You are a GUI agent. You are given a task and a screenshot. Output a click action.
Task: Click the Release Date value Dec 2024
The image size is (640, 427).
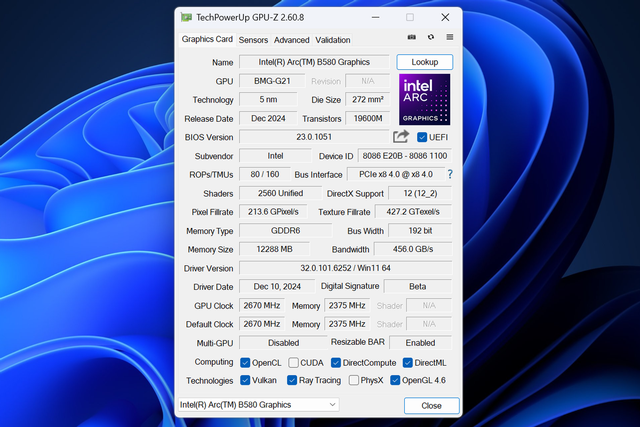click(268, 118)
